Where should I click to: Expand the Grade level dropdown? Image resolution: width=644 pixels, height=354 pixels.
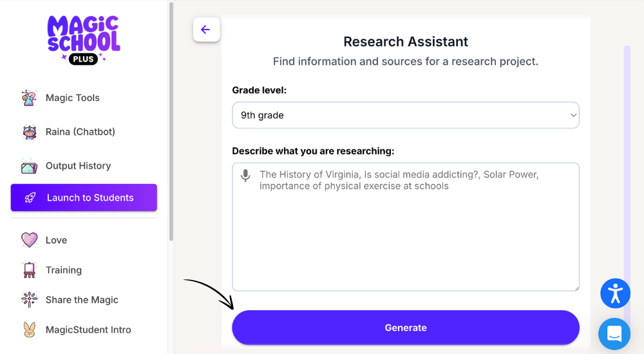[405, 115]
